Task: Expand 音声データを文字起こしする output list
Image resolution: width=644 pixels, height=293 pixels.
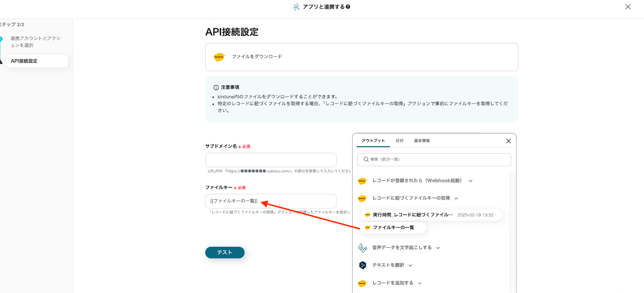Action: point(438,248)
